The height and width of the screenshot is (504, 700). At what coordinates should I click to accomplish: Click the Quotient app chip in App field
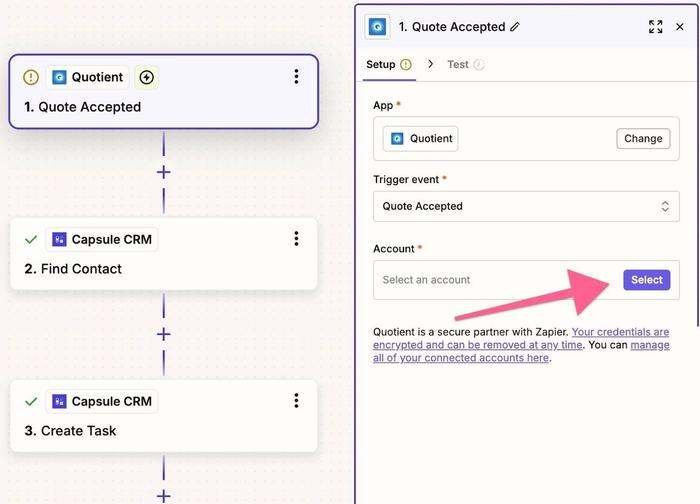coord(421,139)
